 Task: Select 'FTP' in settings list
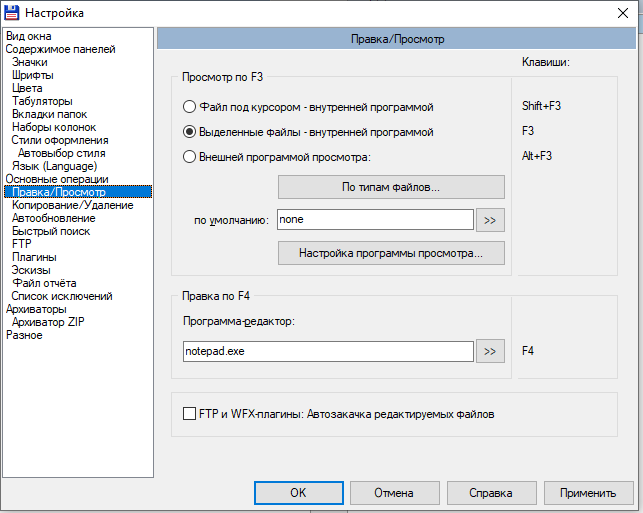(x=21, y=244)
